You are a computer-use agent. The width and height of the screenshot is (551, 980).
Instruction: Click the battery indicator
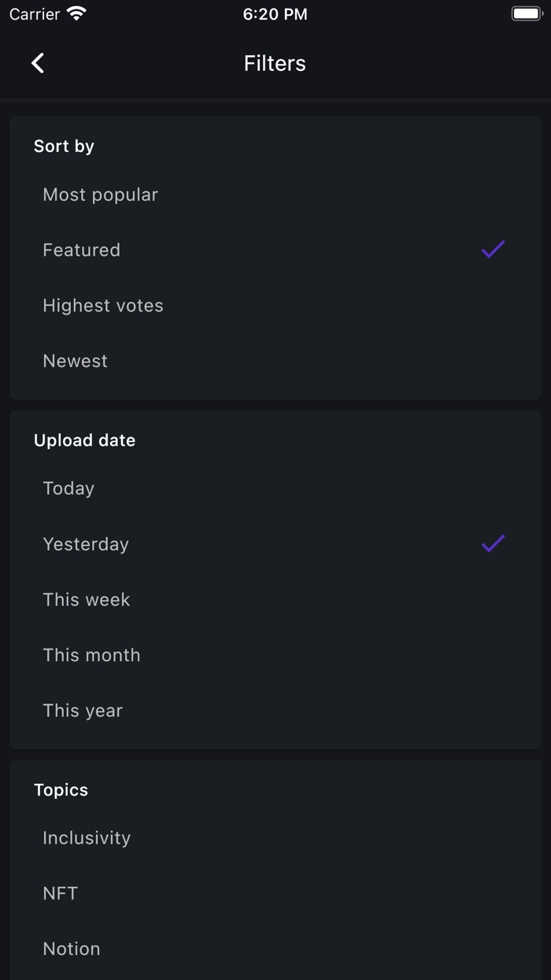pyautogui.click(x=526, y=13)
